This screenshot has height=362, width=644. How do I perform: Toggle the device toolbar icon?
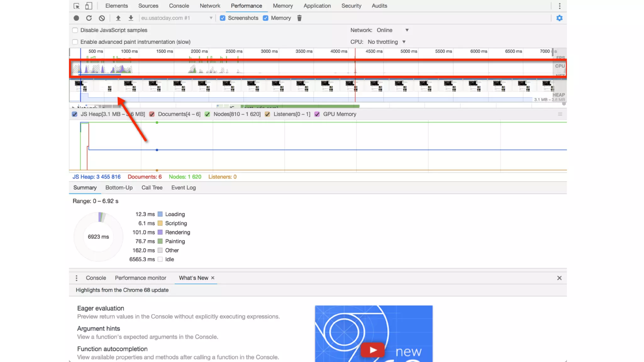pos(89,6)
